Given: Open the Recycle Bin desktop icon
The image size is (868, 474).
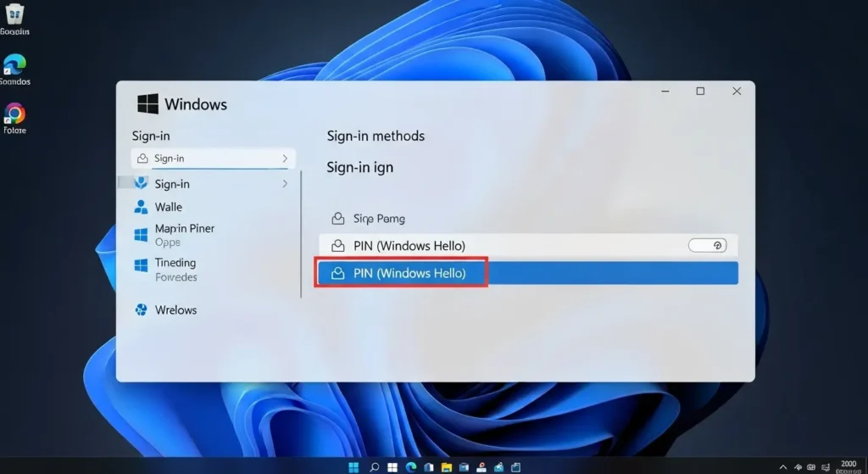Looking at the screenshot, I should coord(14,18).
